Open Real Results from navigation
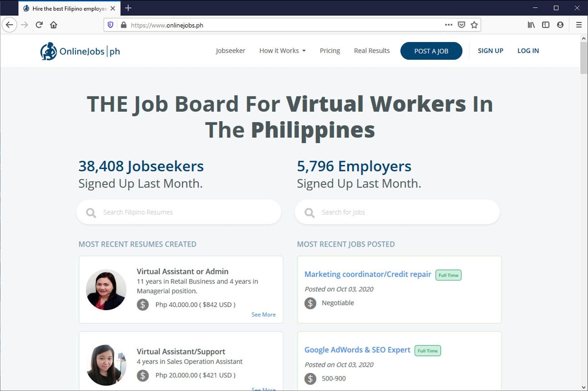The image size is (588, 391). click(x=372, y=51)
